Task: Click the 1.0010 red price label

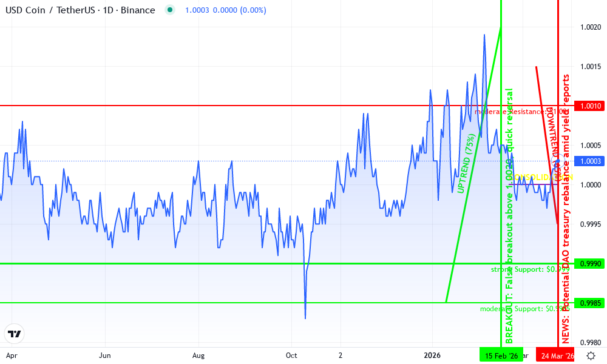Action: point(591,106)
